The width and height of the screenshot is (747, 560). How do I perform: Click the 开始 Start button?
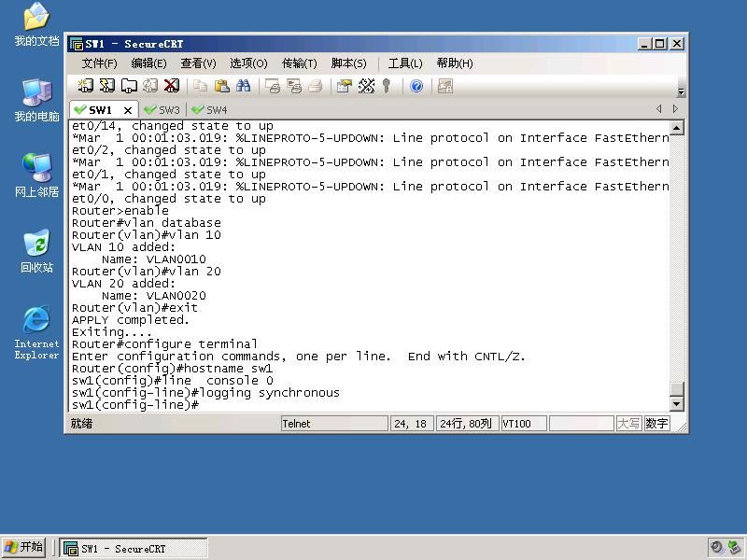[24, 547]
